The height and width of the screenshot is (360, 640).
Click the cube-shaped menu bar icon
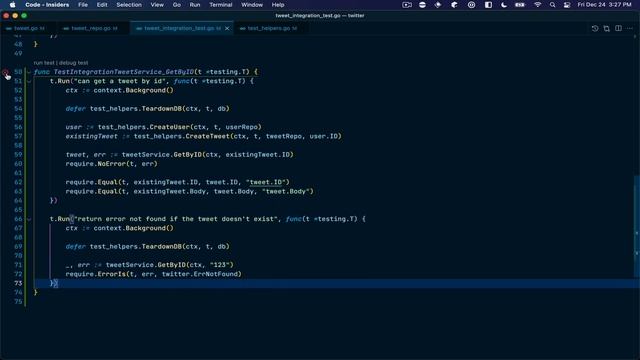454,5
